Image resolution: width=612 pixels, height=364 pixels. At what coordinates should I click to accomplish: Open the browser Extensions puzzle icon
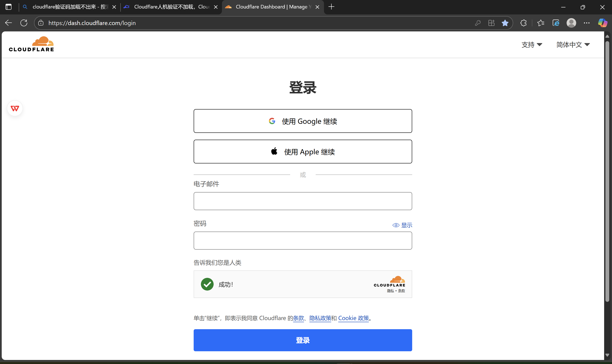pos(523,23)
